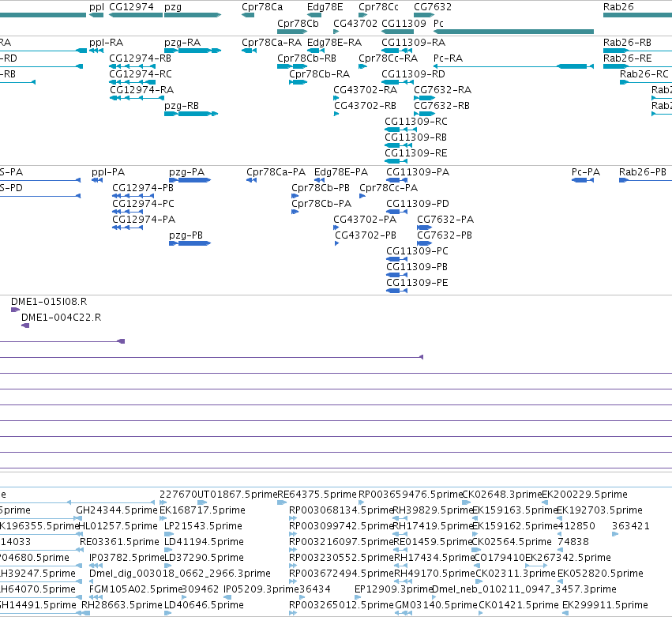Select the Edg78E-PA protein label
This screenshot has height=617, width=672.
click(341, 172)
